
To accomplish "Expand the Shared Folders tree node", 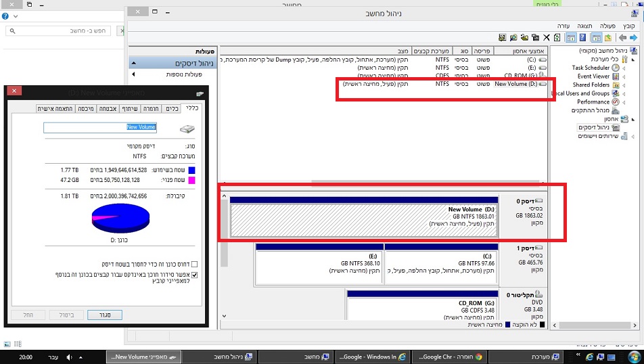I will pos(624,85).
